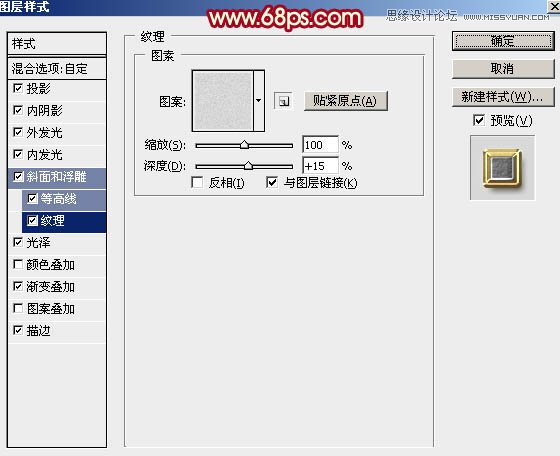Click the 图案 pattern swatch thumbnail

(x=222, y=101)
